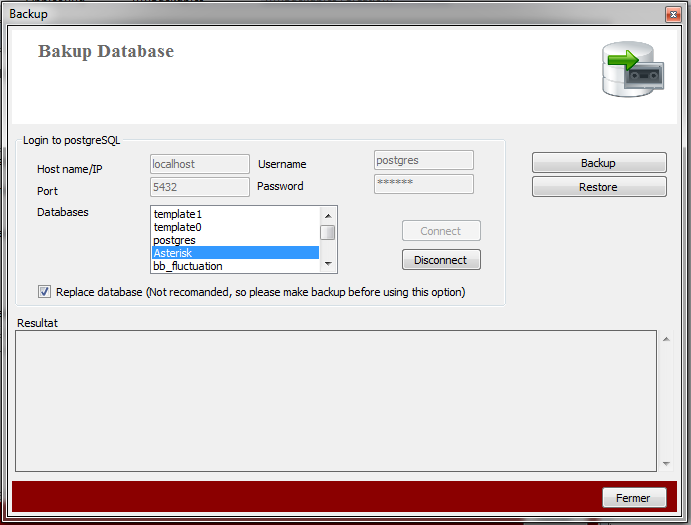Click the Password field

423,184
